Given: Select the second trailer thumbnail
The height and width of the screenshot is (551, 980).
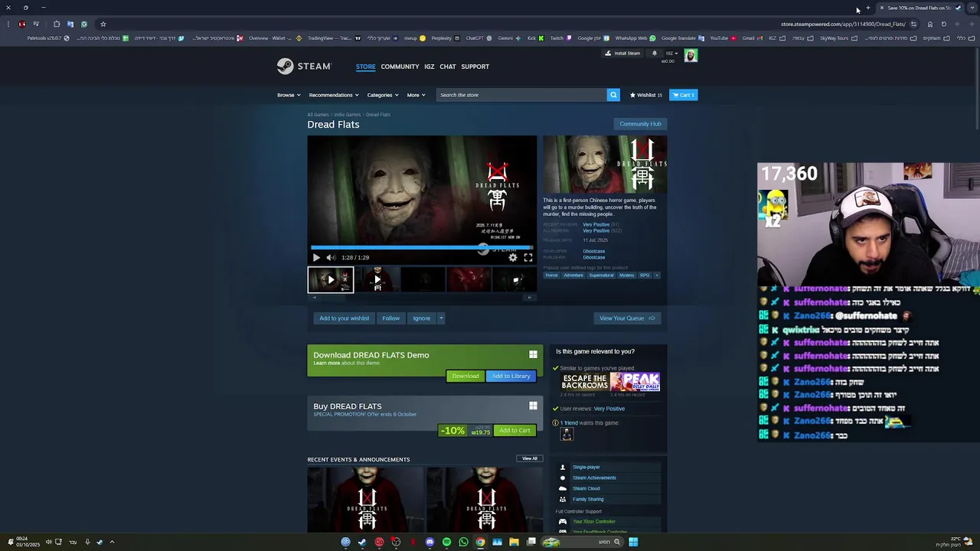Looking at the screenshot, I should point(377,279).
